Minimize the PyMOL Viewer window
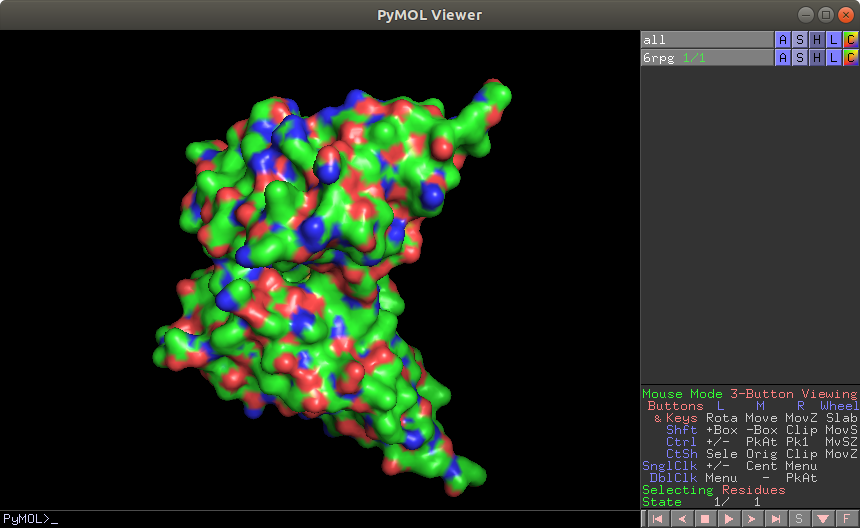Viewport: 860px width, 528px height. 805,15
